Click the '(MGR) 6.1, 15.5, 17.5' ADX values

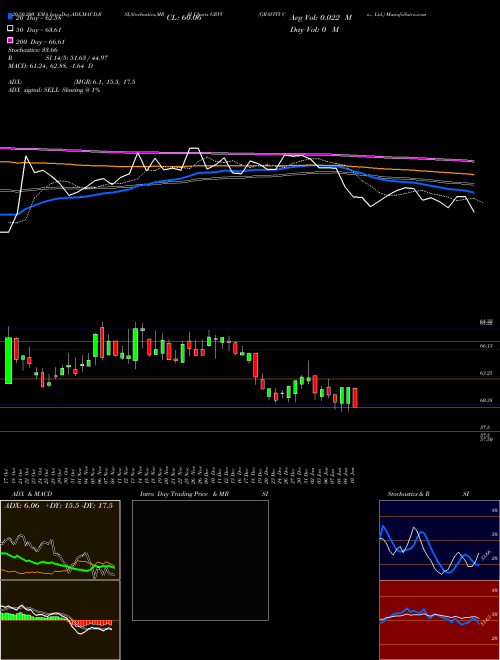click(104, 82)
